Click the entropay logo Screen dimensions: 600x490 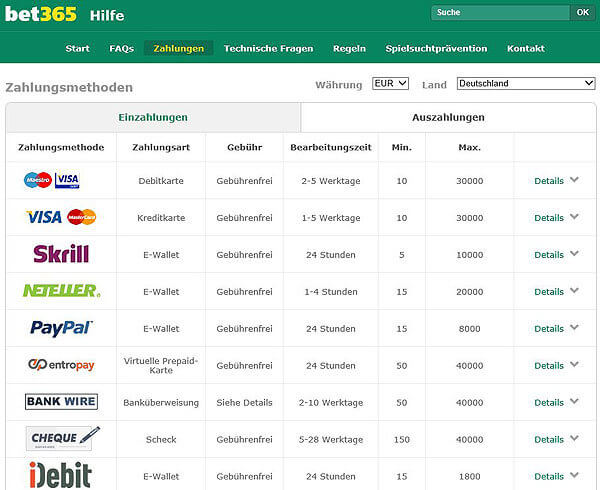pos(61,365)
